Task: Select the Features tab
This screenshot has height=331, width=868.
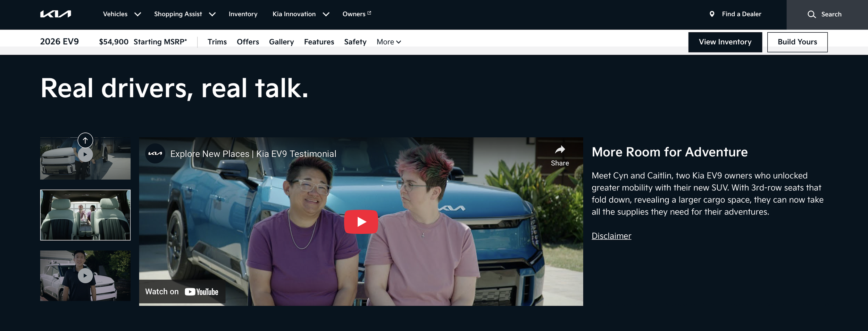Action: click(319, 42)
